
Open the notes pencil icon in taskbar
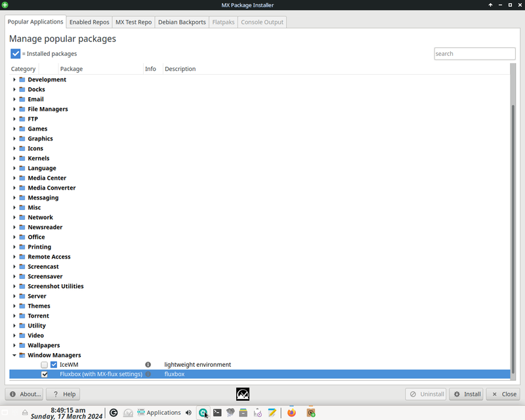point(272,413)
